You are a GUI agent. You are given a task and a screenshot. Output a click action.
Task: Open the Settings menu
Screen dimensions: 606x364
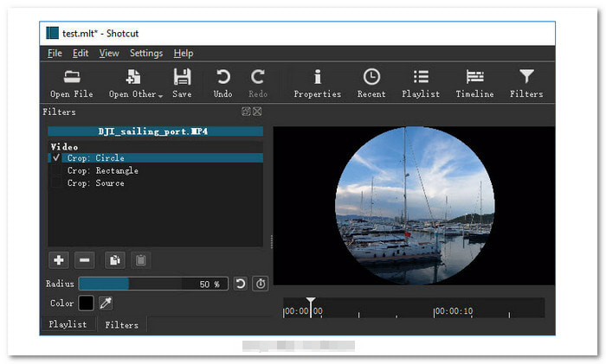point(146,54)
